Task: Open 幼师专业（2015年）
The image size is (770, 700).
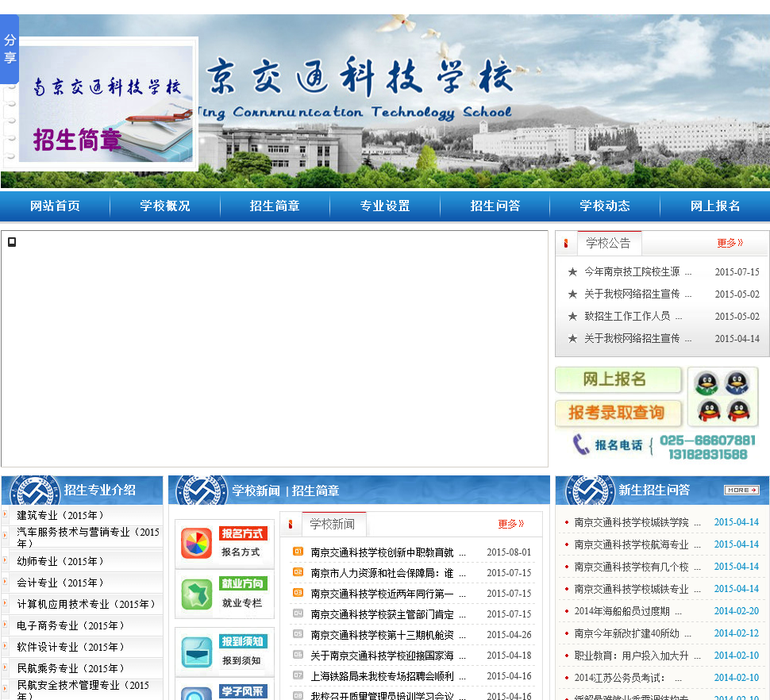Action: 60,561
